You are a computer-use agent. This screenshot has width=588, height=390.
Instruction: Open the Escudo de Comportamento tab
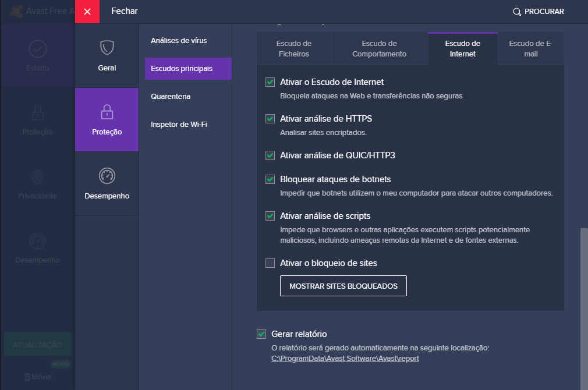tap(379, 49)
